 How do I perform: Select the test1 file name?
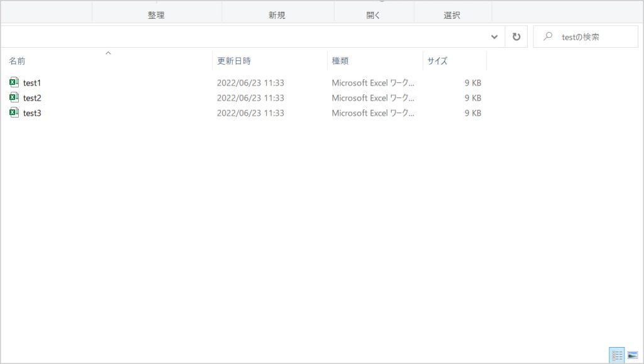click(32, 82)
